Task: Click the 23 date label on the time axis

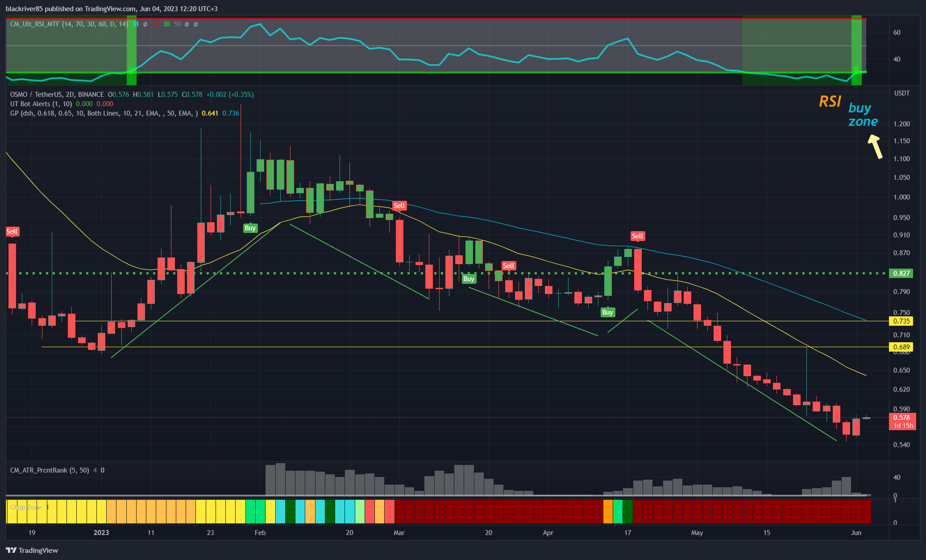Action: tap(210, 533)
